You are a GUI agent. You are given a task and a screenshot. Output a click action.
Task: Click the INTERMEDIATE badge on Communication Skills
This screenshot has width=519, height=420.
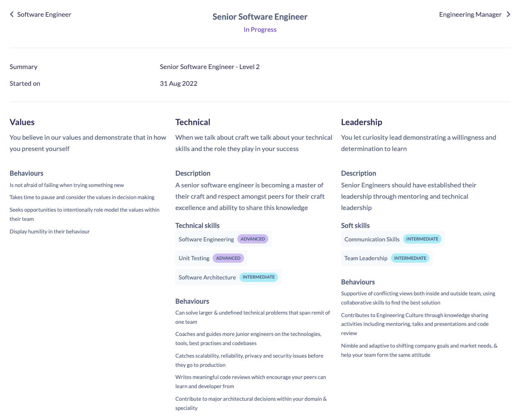point(422,238)
